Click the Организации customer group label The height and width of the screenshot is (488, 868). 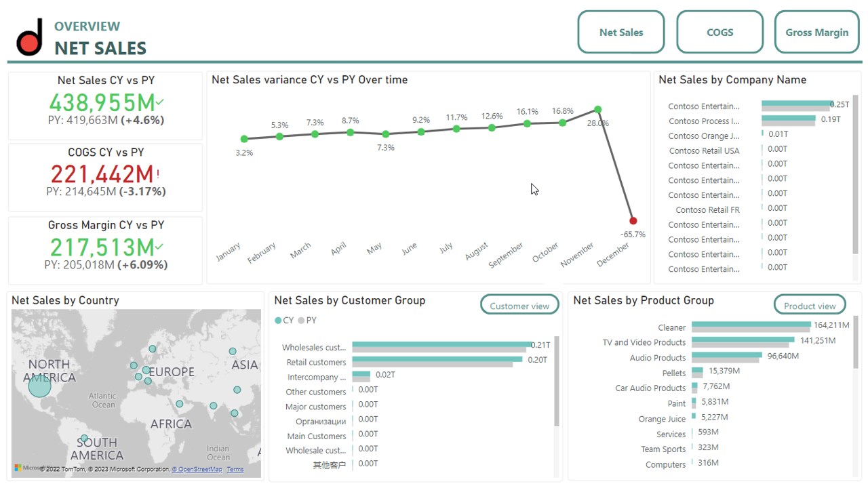tap(321, 422)
